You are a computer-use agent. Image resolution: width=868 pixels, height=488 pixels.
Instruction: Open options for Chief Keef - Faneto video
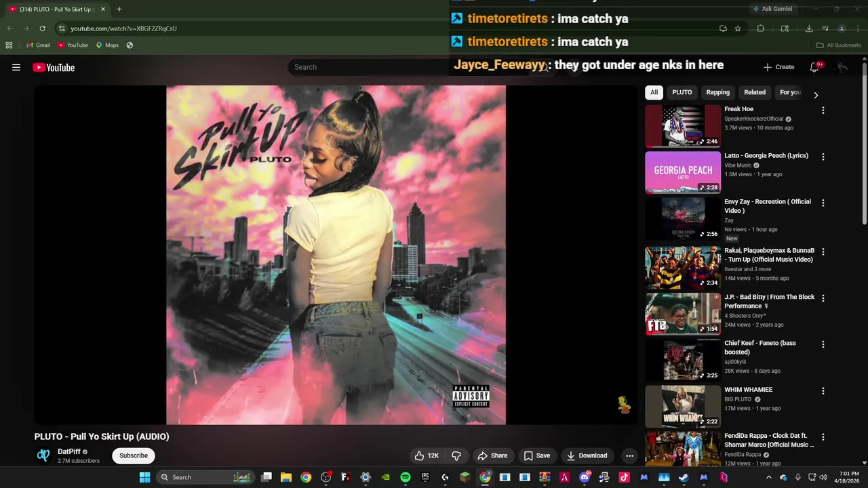coord(823,344)
